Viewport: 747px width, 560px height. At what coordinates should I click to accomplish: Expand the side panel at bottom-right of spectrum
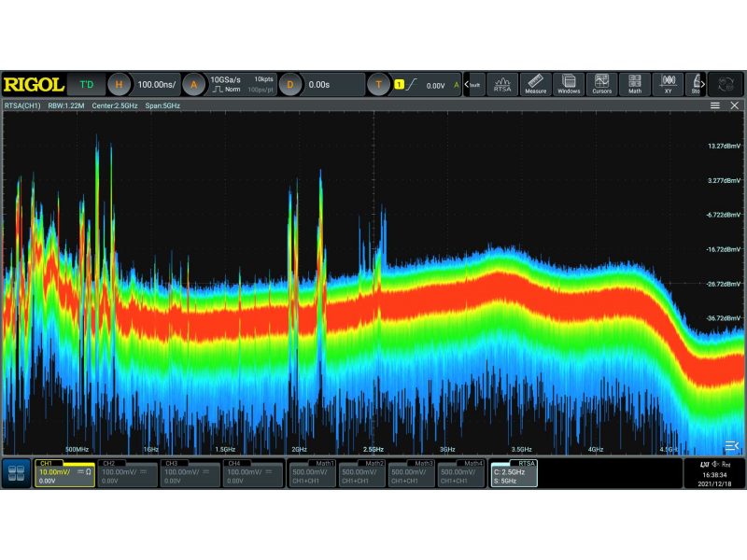(731, 444)
